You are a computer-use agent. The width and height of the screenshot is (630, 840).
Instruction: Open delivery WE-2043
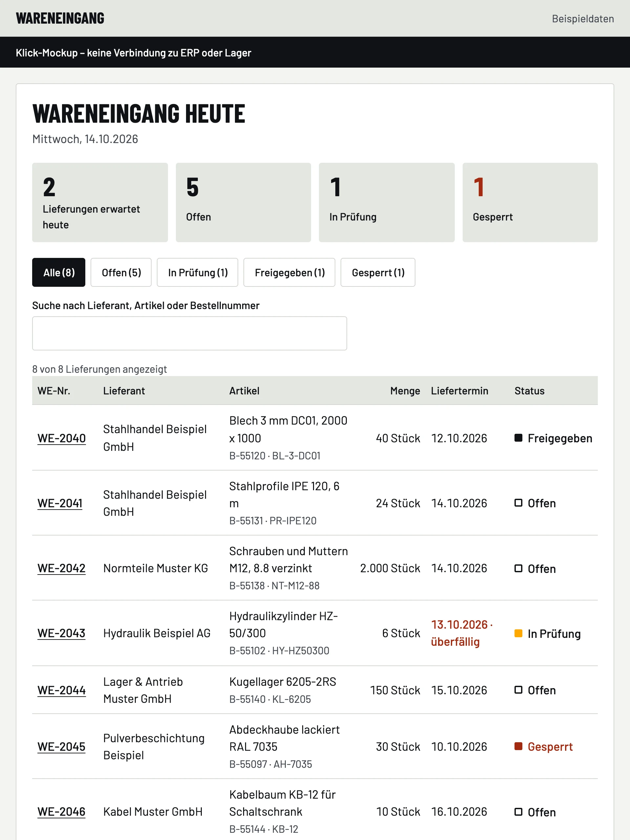click(61, 633)
